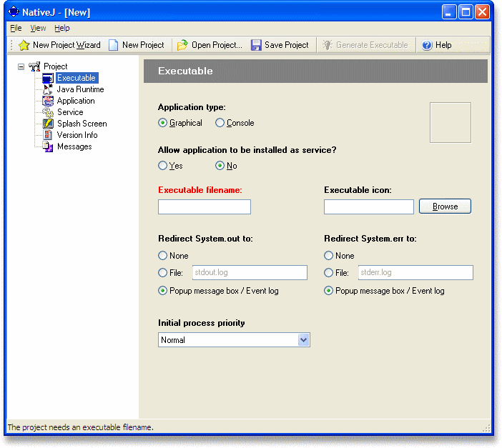The height and width of the screenshot is (448, 502).
Task: Click the Java Runtime tree icon
Action: pos(48,89)
